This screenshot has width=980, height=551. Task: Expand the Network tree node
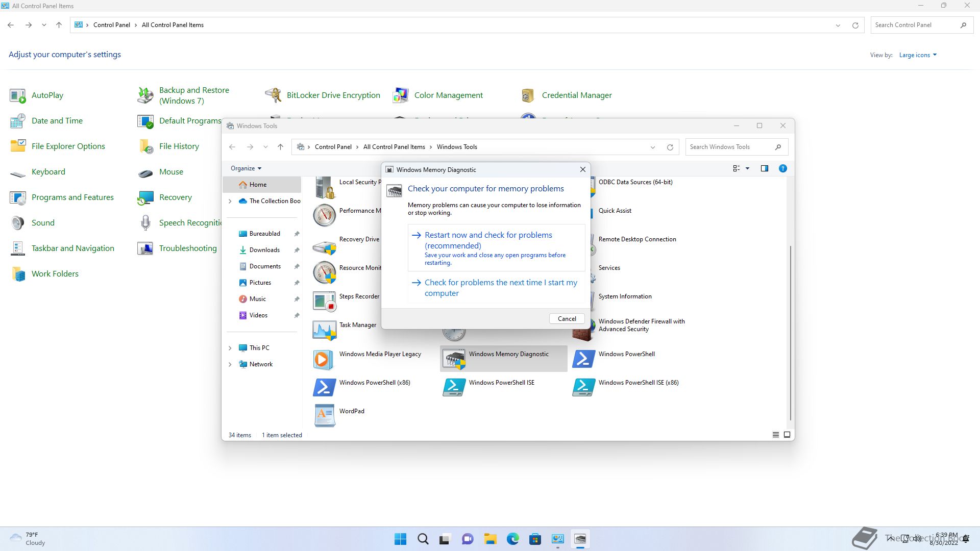pyautogui.click(x=230, y=364)
